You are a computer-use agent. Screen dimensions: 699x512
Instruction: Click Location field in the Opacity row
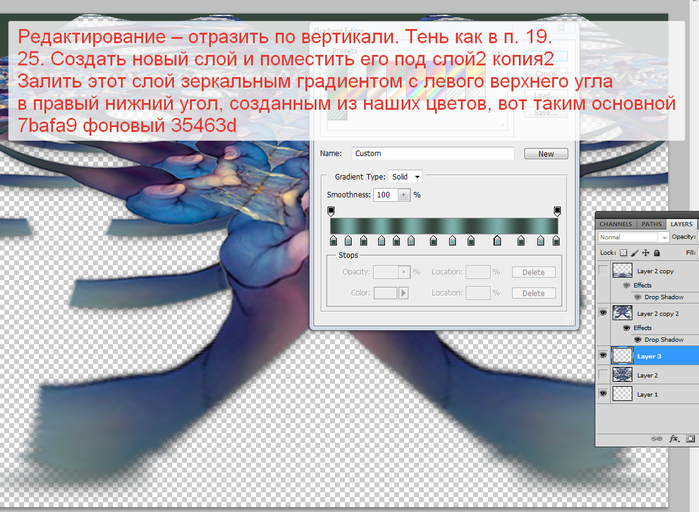[x=478, y=272]
